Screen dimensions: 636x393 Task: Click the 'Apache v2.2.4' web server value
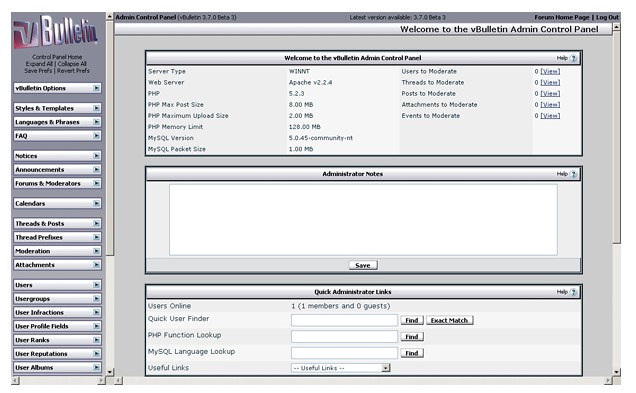pyautogui.click(x=310, y=82)
